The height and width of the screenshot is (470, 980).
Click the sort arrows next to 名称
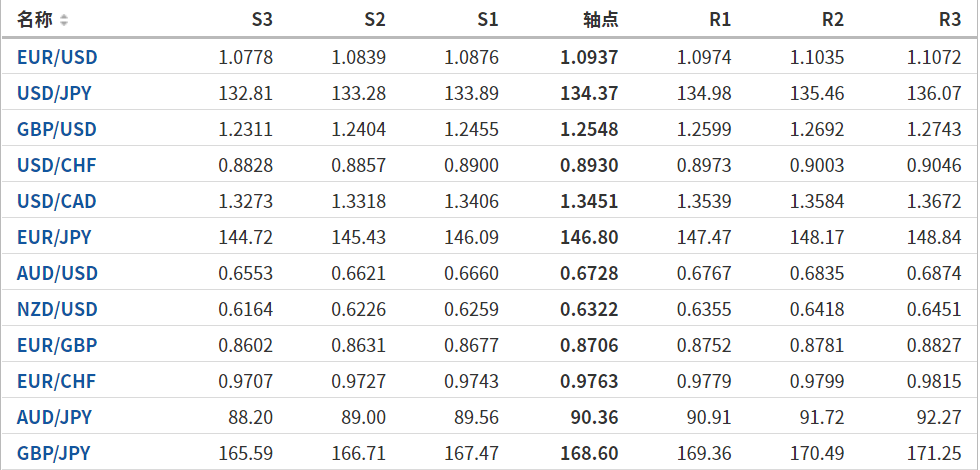(x=64, y=20)
